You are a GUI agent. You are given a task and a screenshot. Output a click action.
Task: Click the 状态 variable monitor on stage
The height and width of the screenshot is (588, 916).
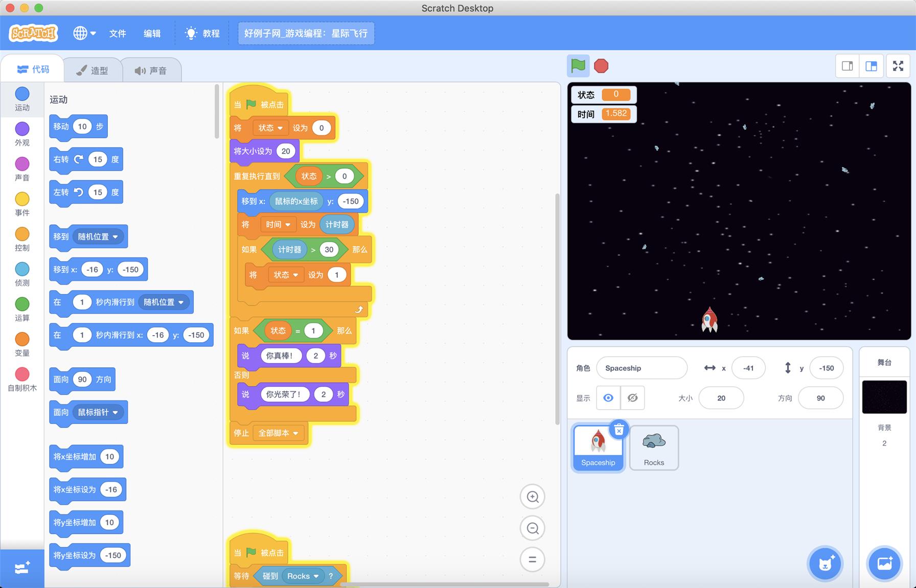tap(603, 95)
